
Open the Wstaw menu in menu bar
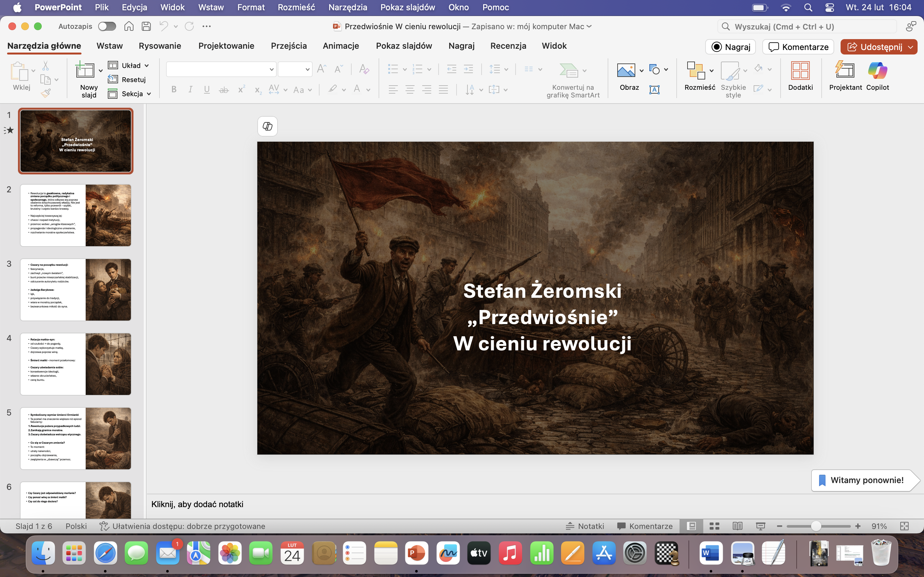[x=211, y=7]
